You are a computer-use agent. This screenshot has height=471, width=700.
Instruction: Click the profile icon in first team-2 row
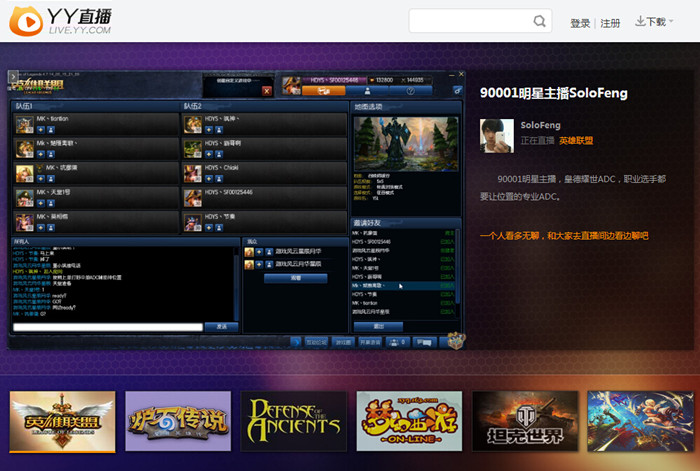tap(219, 129)
